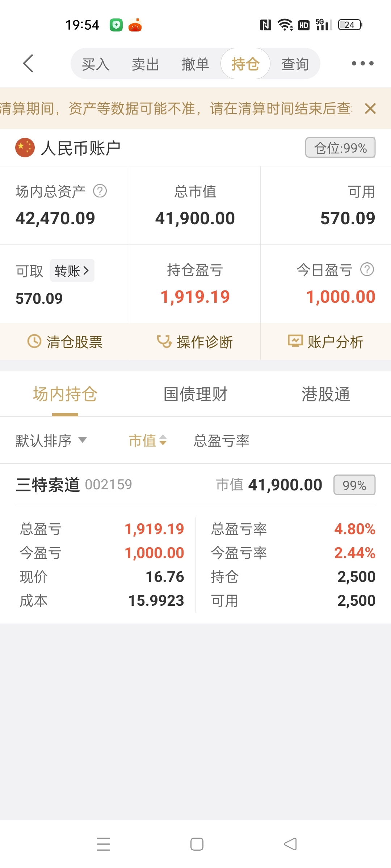Dismiss the clearing period notice banner

370,109
